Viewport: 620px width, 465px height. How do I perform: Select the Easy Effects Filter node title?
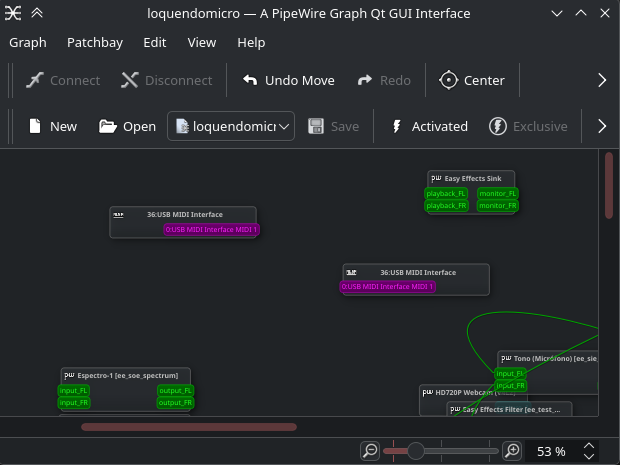[x=511, y=410]
